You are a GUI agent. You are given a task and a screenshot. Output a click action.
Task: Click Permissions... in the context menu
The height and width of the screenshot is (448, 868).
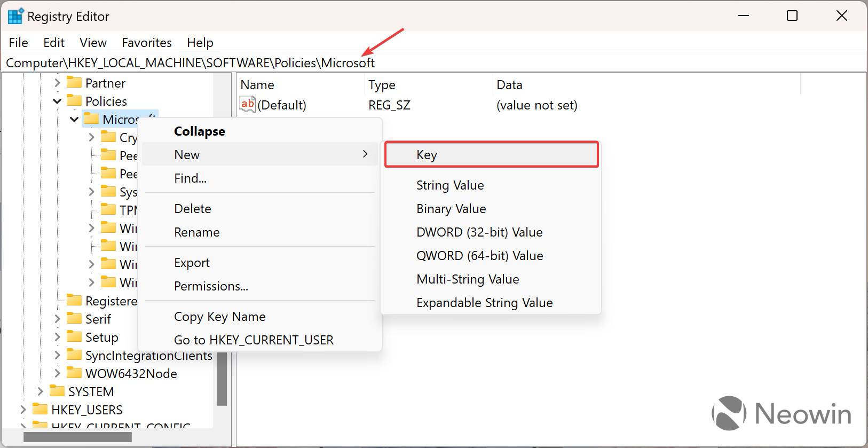click(x=211, y=286)
